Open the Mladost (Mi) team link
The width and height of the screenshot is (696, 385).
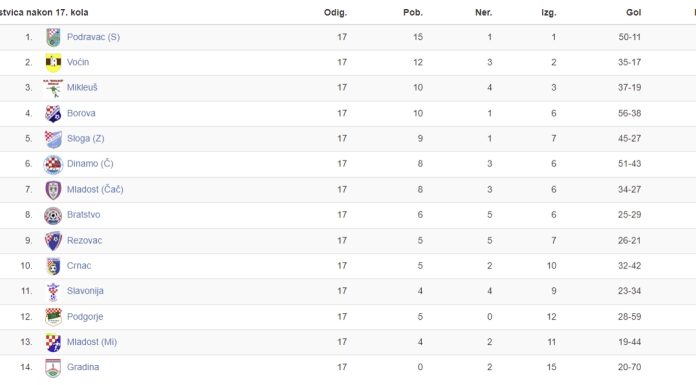pyautogui.click(x=91, y=342)
